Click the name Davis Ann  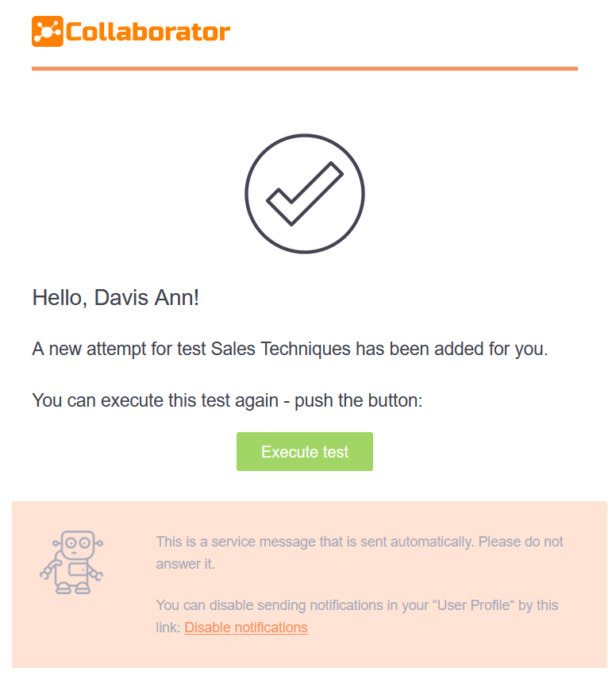pyautogui.click(x=146, y=298)
